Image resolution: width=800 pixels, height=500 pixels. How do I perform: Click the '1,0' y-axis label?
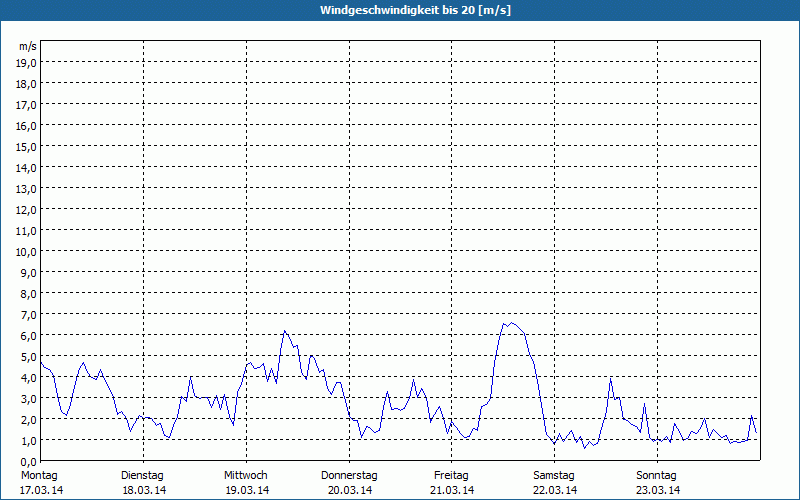[x=29, y=441]
